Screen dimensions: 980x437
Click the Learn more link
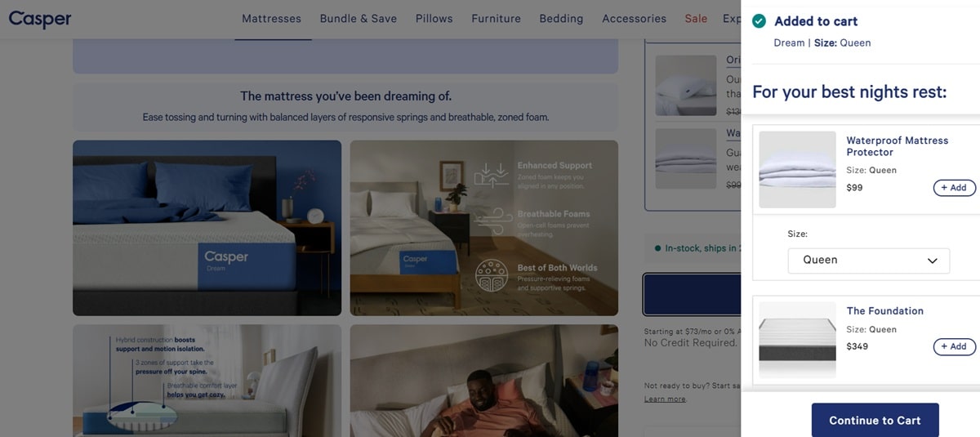coord(665,399)
